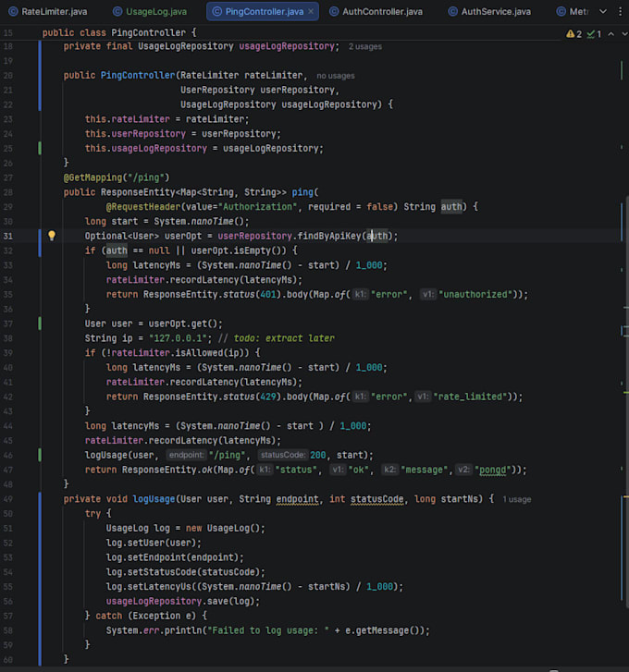Click the usageLogRepository.save call

coord(182,601)
